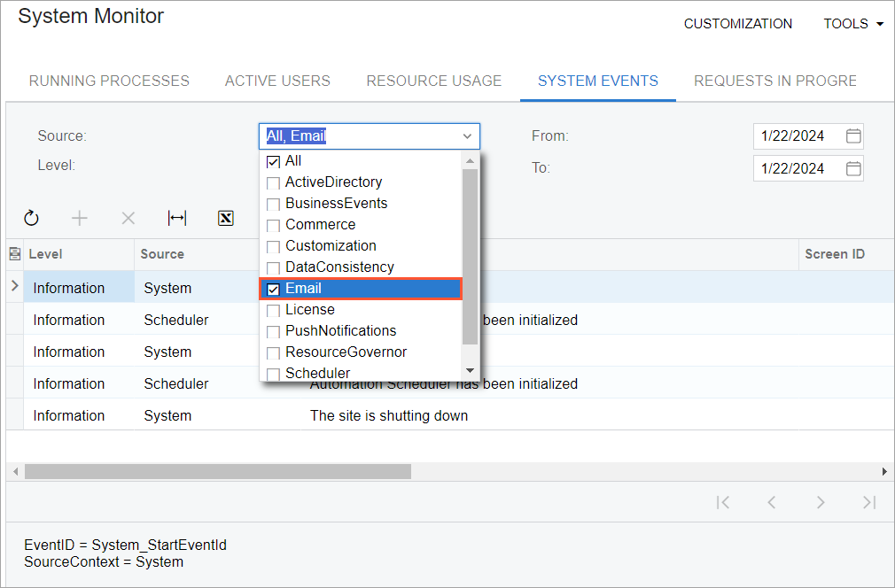Go to previous page of grid
Viewport: 895px width, 588px height.
pos(772,502)
